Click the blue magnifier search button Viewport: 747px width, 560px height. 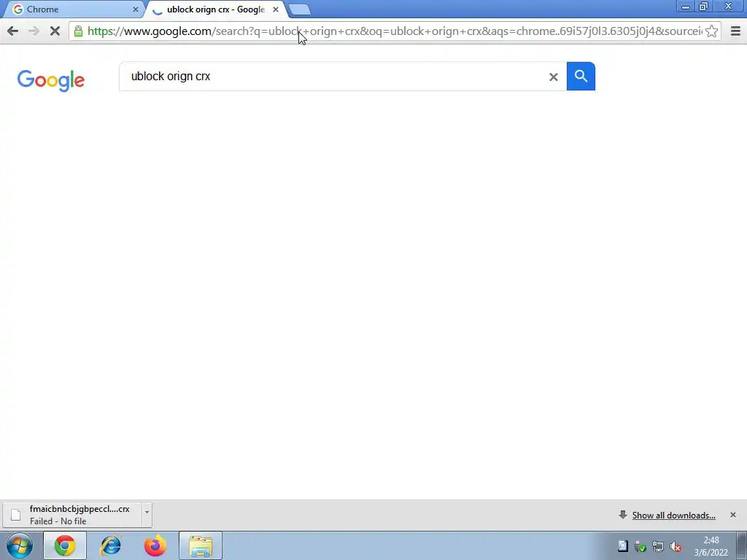pos(581,76)
